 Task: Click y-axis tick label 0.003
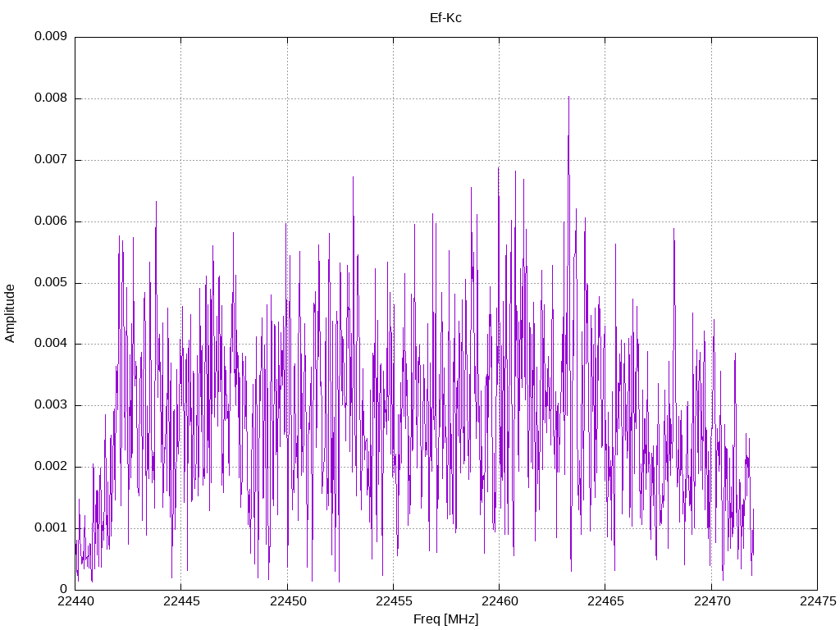tap(51, 405)
